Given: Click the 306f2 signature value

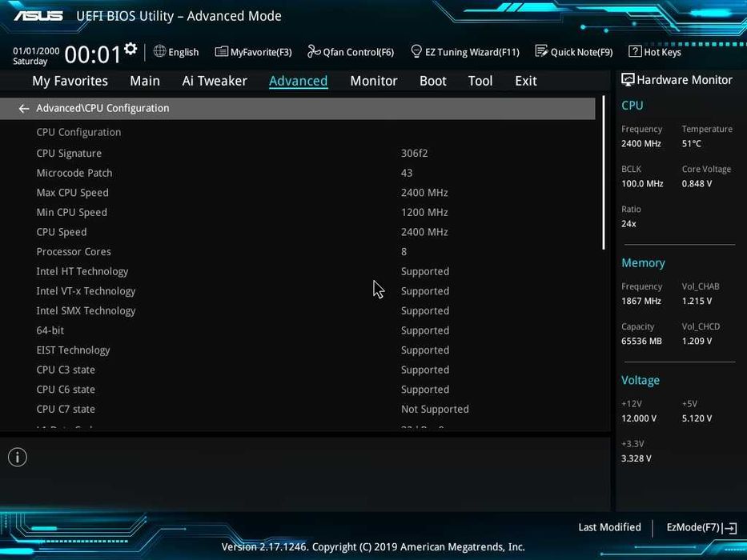Looking at the screenshot, I should [x=414, y=154].
